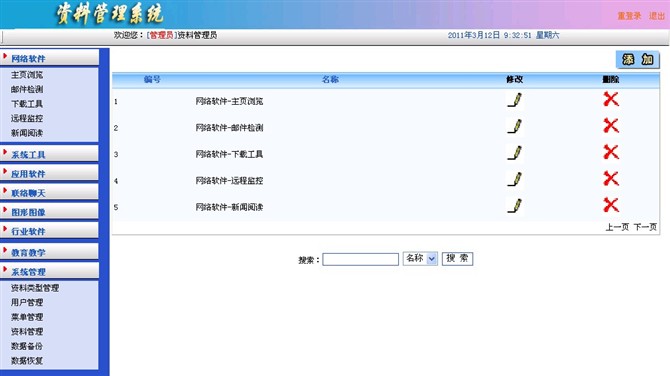
Task: Collapse the 网络软件 menu section
Action: click(x=50, y=58)
